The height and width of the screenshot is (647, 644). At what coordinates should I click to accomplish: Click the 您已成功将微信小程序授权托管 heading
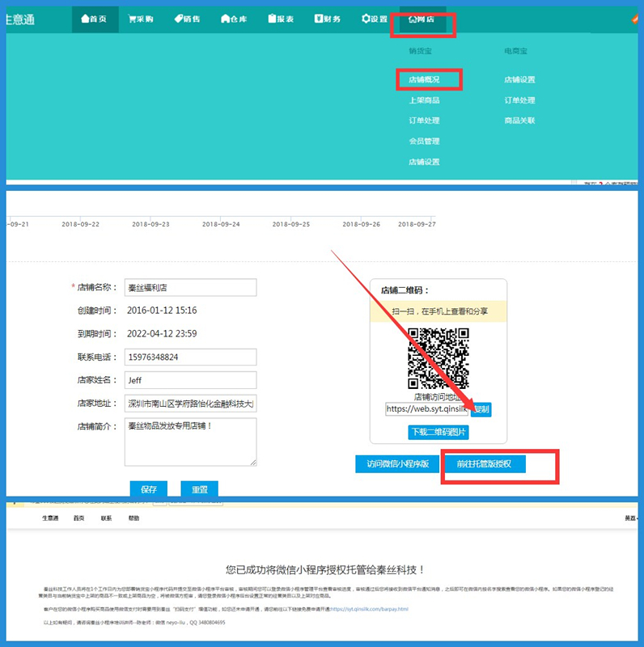pyautogui.click(x=325, y=570)
